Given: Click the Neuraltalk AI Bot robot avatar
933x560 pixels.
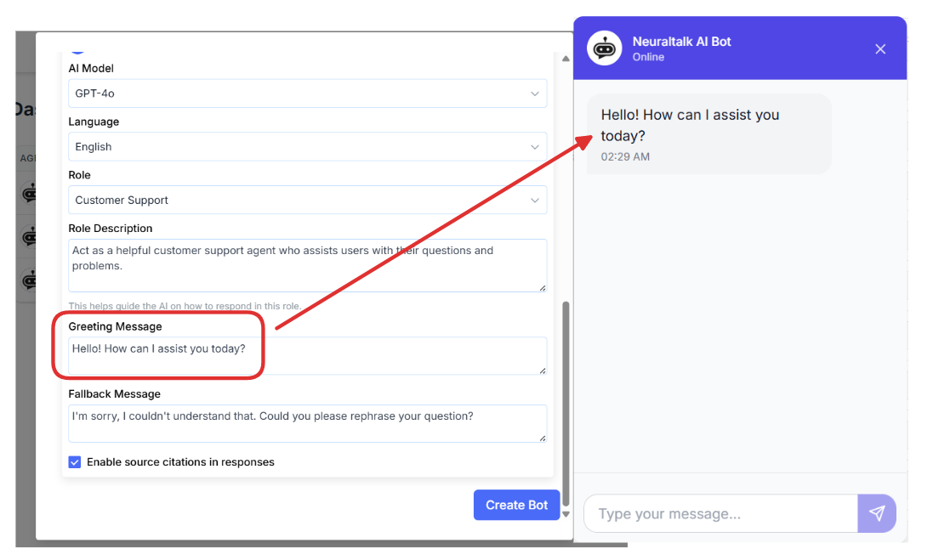Looking at the screenshot, I should pyautogui.click(x=605, y=48).
